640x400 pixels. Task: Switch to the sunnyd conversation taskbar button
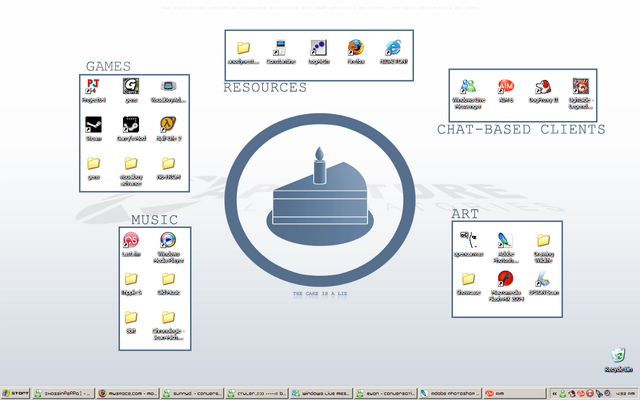pyautogui.click(x=192, y=393)
